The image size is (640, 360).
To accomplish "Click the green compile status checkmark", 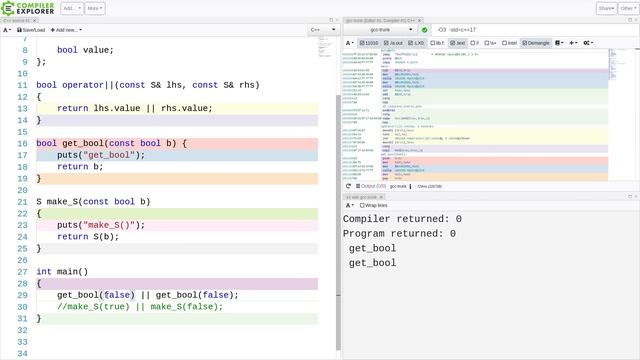I will pos(424,30).
